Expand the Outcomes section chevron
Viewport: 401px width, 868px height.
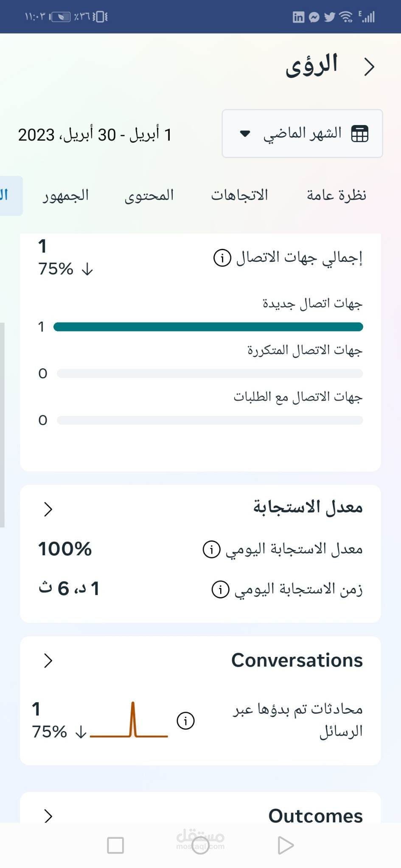pyautogui.click(x=48, y=816)
